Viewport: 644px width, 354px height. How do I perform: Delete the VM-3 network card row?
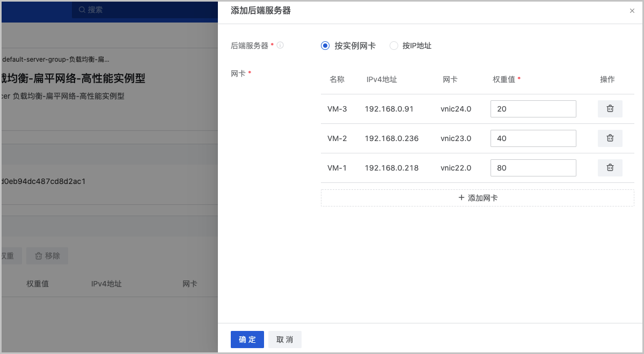click(610, 109)
